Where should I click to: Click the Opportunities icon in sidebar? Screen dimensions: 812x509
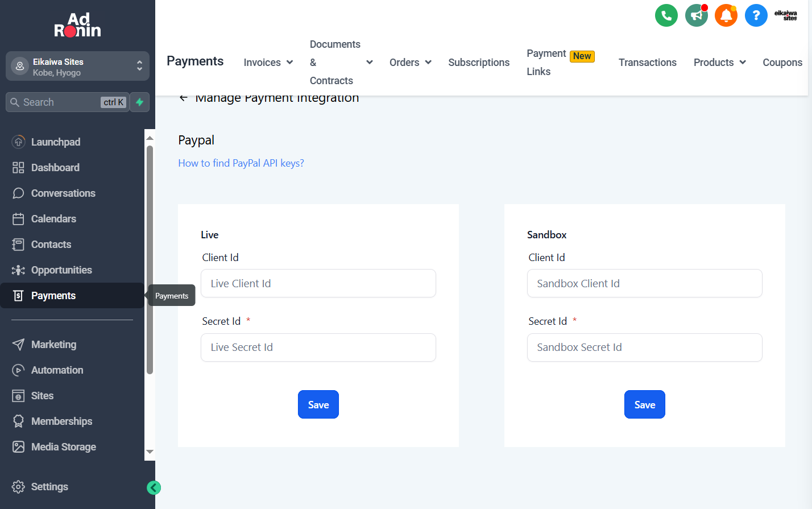click(18, 270)
